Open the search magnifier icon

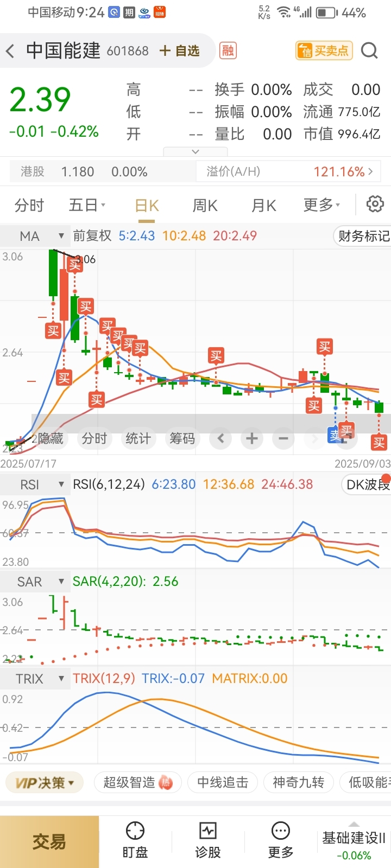[369, 51]
